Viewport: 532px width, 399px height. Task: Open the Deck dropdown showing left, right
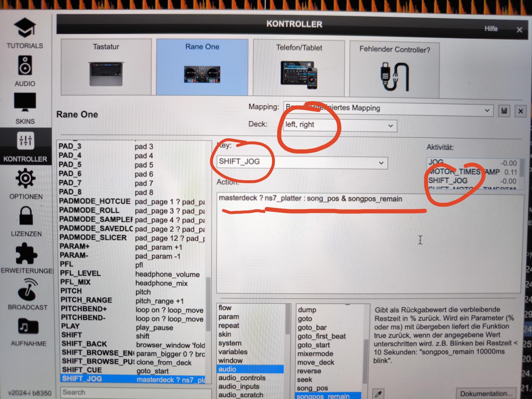340,125
